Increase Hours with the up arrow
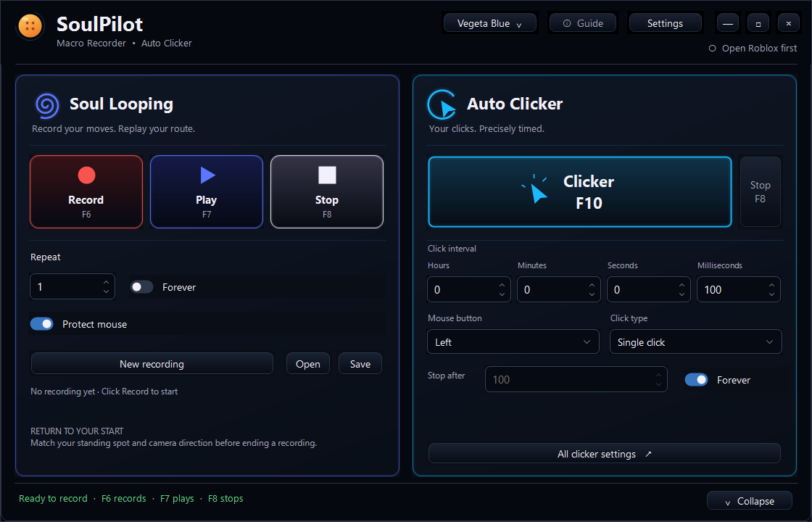Viewport: 812px width, 522px height. (x=502, y=285)
